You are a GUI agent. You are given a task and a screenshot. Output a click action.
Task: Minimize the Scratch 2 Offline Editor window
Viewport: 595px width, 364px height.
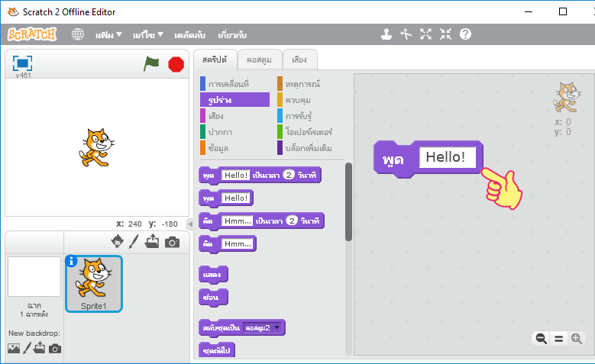pyautogui.click(x=529, y=11)
